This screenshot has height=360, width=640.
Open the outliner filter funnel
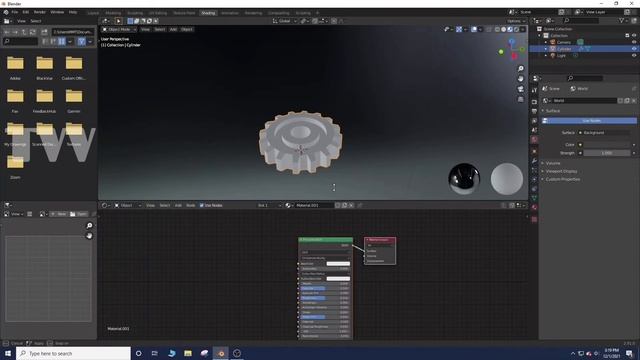click(622, 20)
